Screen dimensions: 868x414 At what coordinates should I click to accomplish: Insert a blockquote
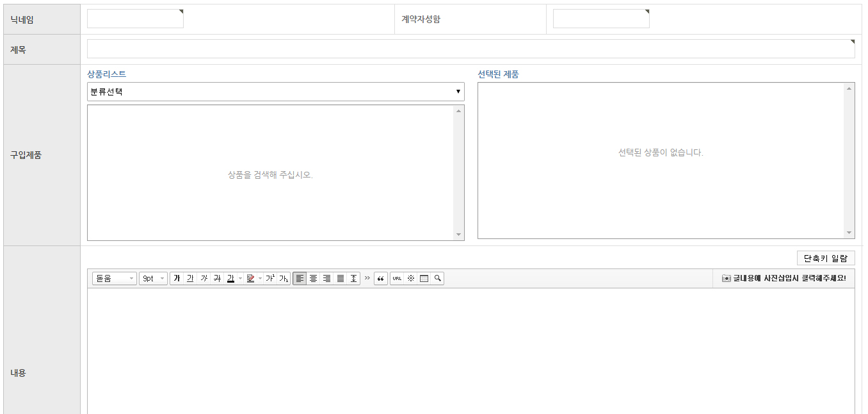[x=381, y=279]
